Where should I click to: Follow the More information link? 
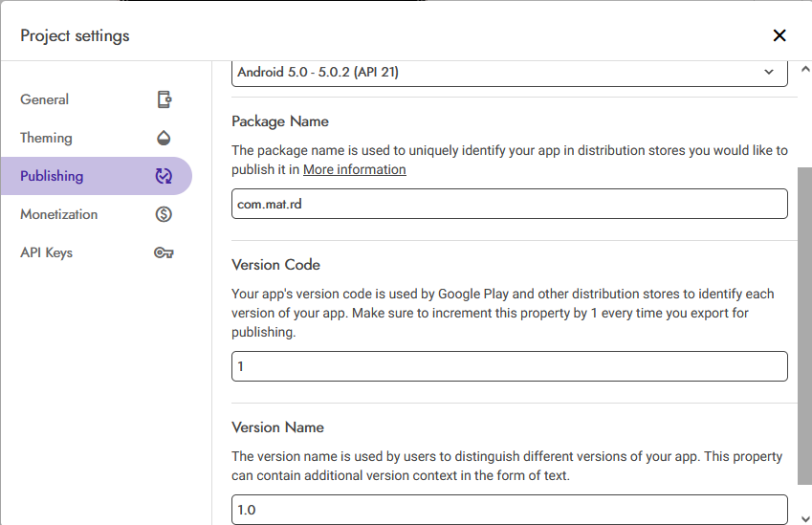tap(354, 169)
